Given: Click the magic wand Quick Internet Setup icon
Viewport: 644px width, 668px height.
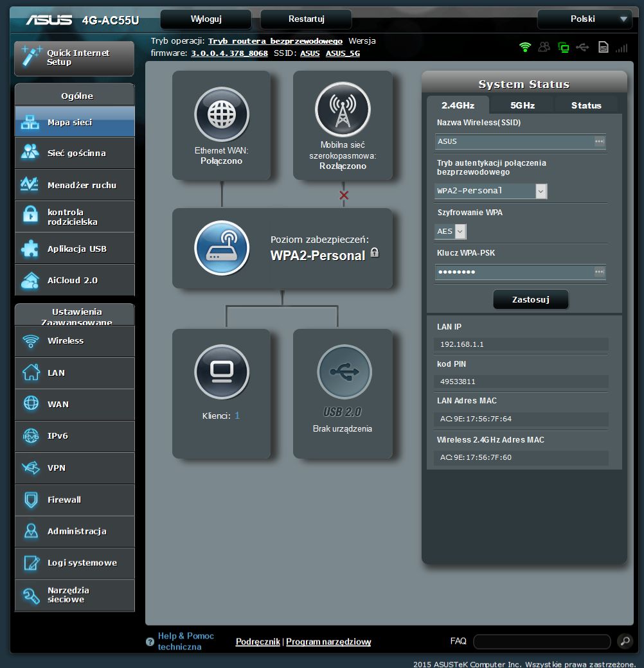Looking at the screenshot, I should click(31, 57).
